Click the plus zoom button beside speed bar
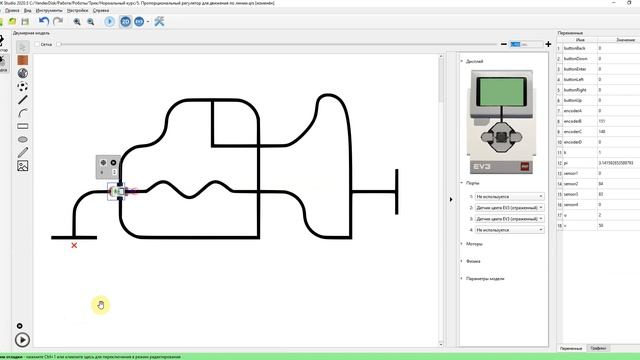 pos(548,44)
